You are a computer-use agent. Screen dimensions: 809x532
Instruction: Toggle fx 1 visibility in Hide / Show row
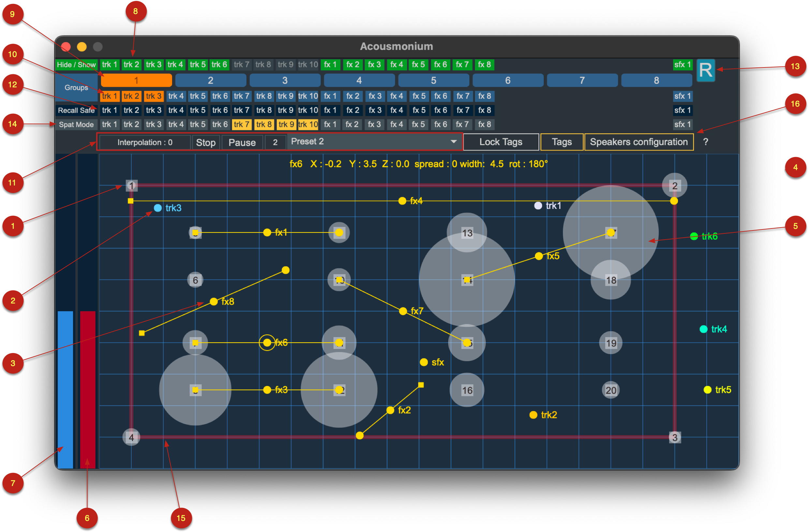(x=330, y=65)
